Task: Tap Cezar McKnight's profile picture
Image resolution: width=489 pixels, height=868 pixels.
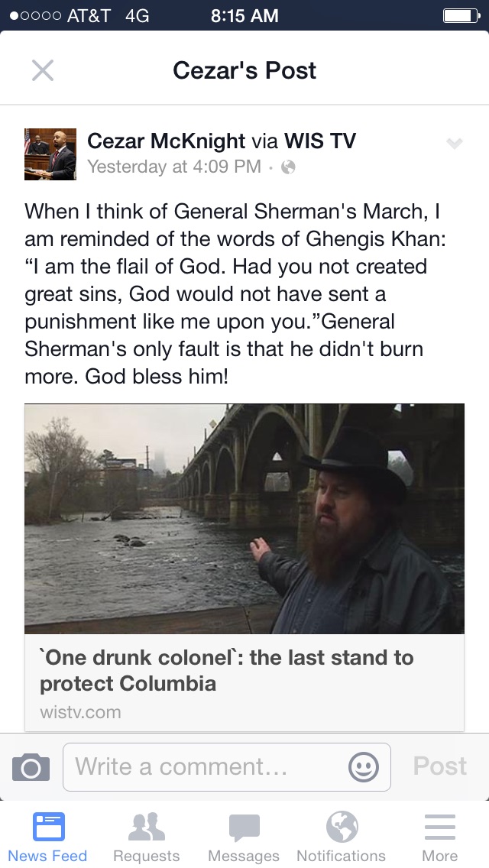Action: click(x=50, y=154)
